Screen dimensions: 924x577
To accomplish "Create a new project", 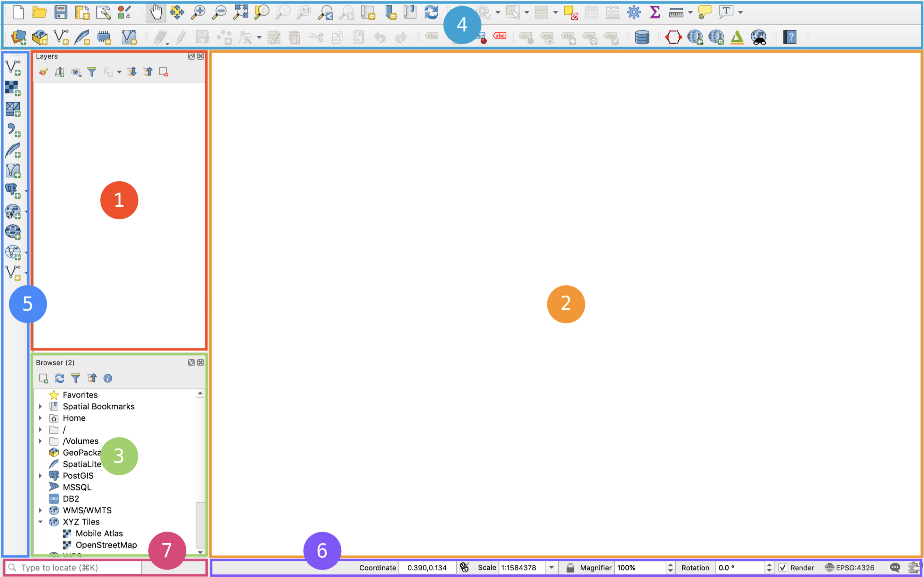I will coord(18,12).
